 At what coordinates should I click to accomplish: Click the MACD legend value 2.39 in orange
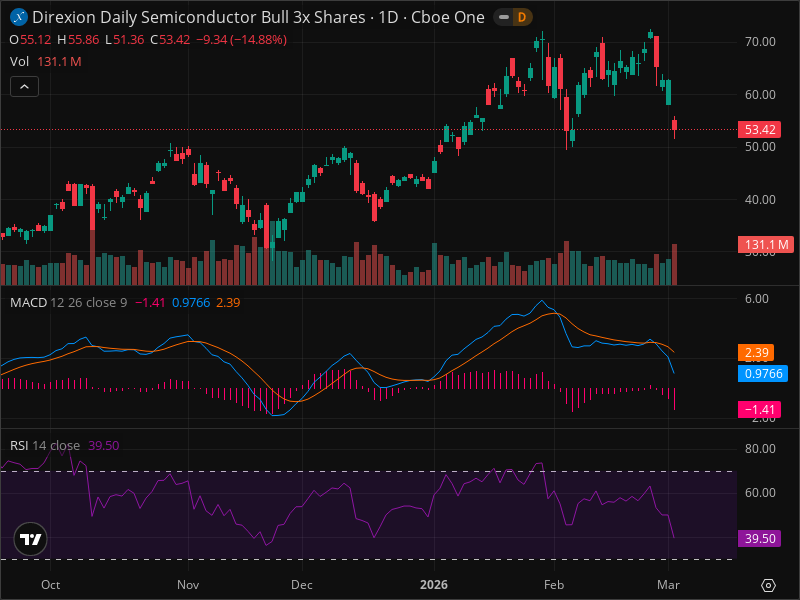tap(228, 303)
